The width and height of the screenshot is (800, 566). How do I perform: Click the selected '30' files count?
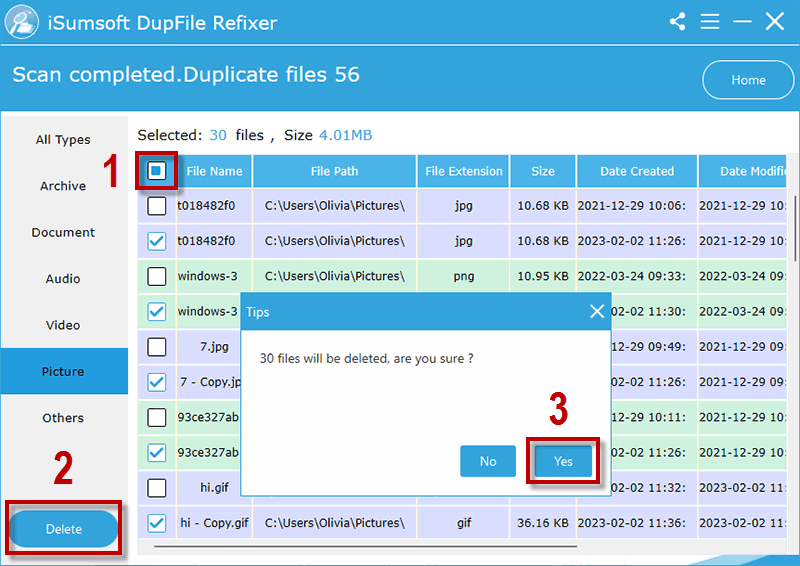pyautogui.click(x=218, y=135)
